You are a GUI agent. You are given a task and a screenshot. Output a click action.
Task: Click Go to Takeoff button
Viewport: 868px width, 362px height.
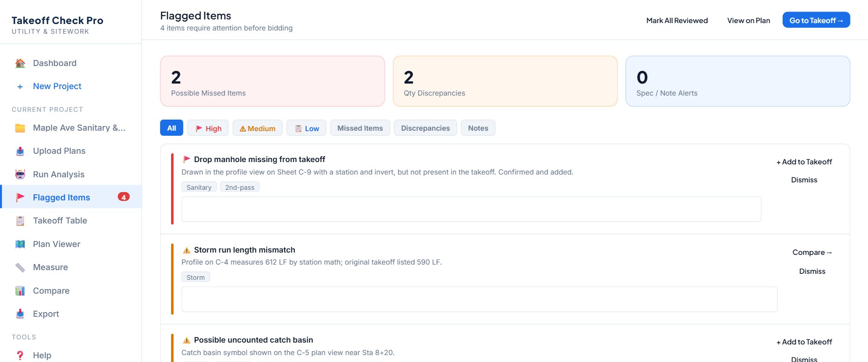[x=816, y=20]
